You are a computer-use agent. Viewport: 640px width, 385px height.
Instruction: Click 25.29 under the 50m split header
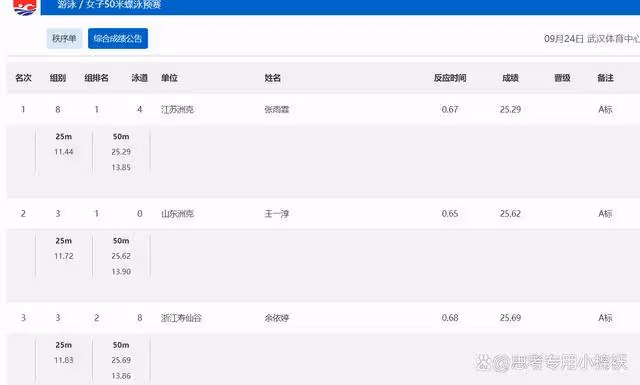click(121, 152)
